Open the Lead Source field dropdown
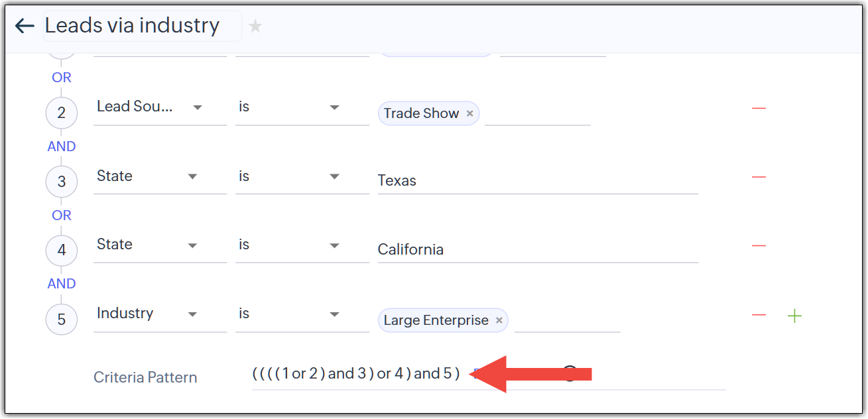This screenshot has width=868, height=419. 160,107
